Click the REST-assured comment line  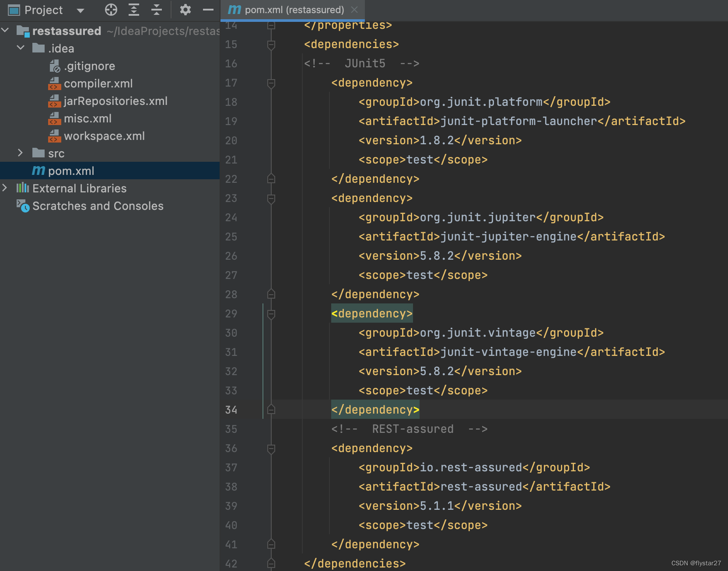pyautogui.click(x=409, y=429)
